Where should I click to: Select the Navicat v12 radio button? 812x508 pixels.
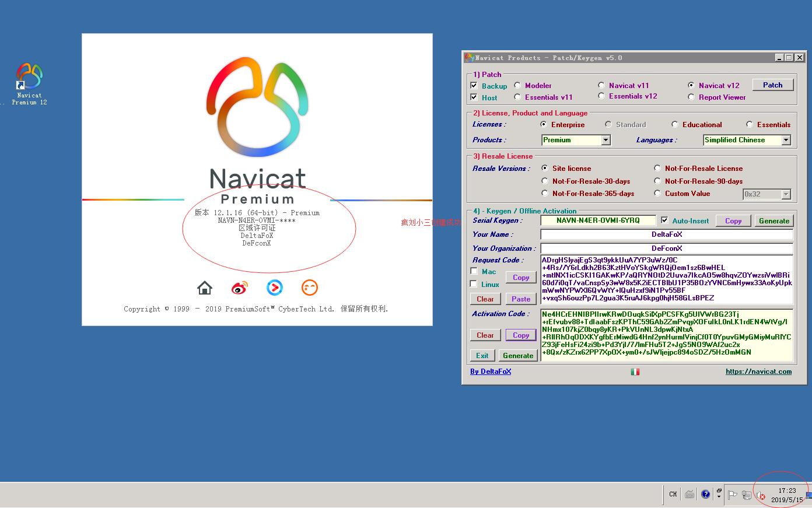[x=691, y=85]
